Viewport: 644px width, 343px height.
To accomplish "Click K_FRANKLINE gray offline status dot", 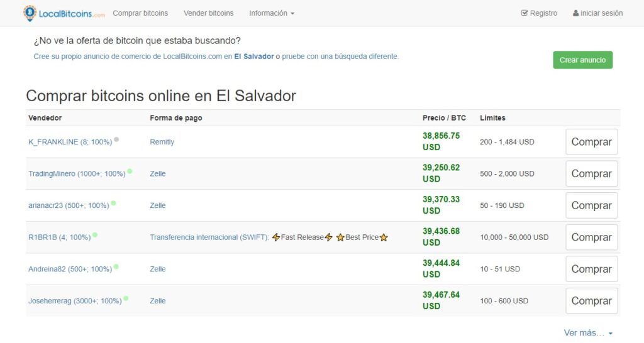I will point(116,139).
